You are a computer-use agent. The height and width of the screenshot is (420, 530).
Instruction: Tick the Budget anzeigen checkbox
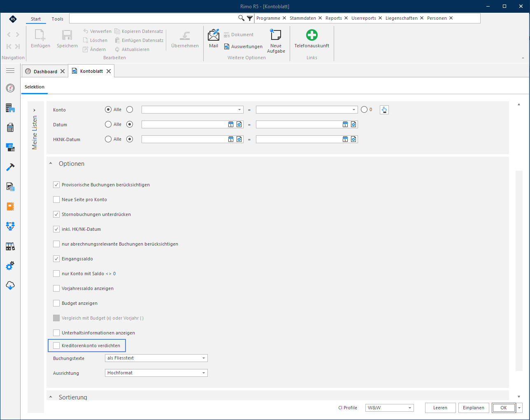click(x=56, y=303)
